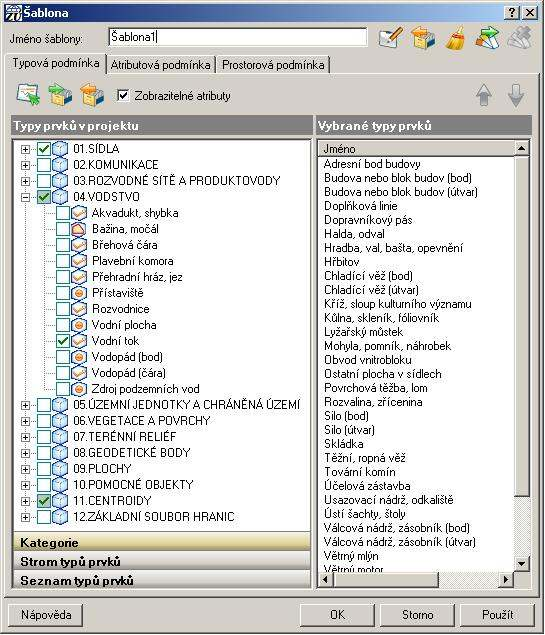Collapse the 04.VODSTVO tree node
The height and width of the screenshot is (635, 545).
[x=25, y=197]
